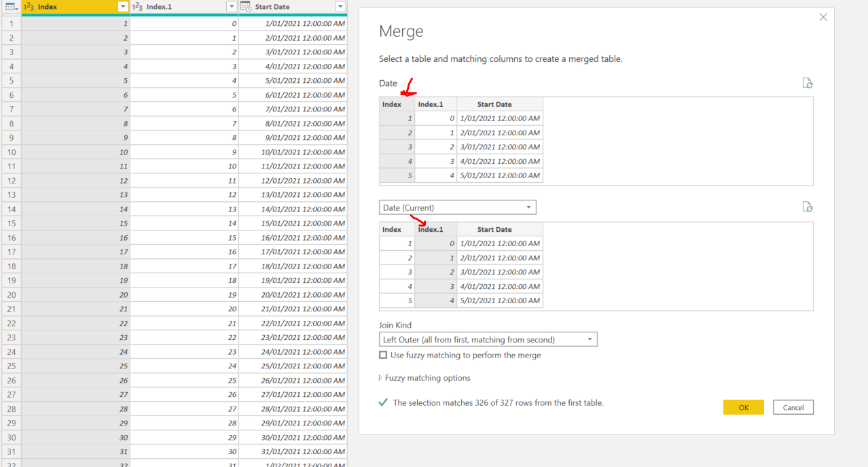The image size is (868, 467).
Task: Click refresh preview icon beside second table dropdown
Action: [x=807, y=207]
